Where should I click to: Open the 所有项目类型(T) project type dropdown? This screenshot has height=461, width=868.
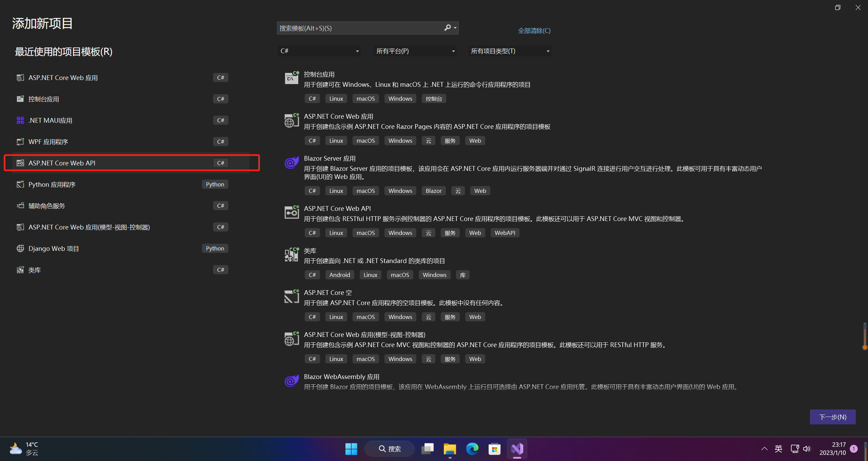coord(509,51)
